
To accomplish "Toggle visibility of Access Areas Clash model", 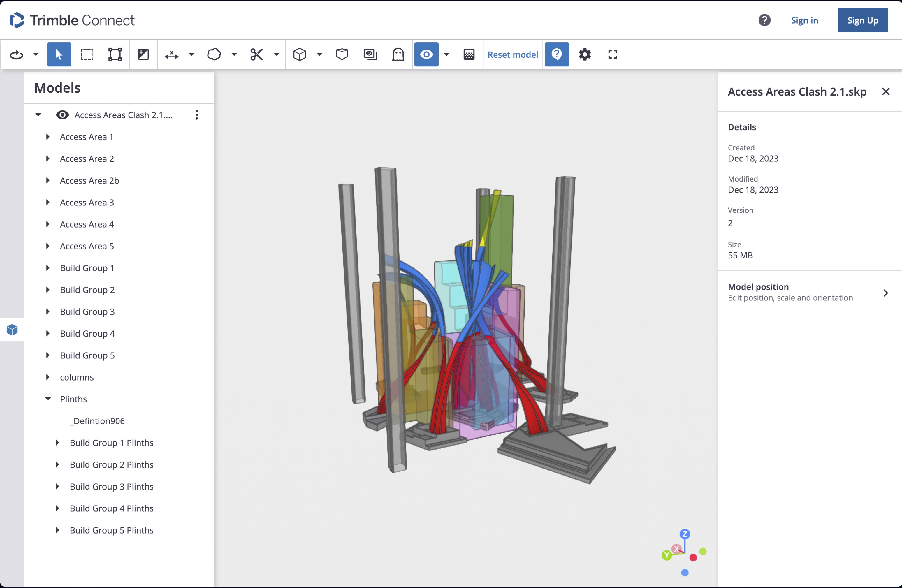I will pos(62,115).
